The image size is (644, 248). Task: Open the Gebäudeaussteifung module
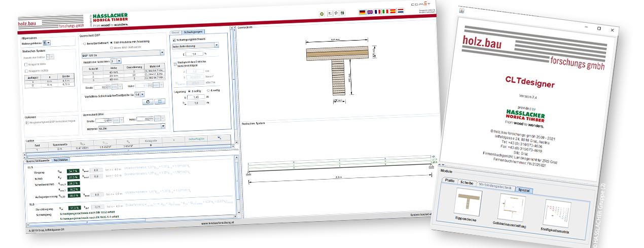point(512,207)
